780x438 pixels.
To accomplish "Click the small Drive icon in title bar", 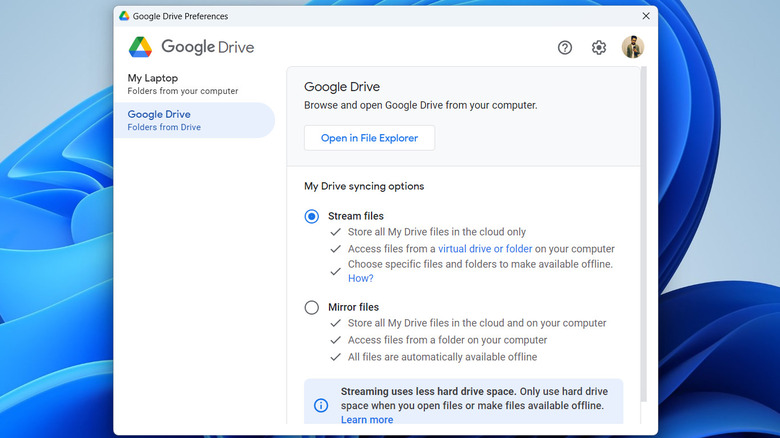I will click(124, 16).
